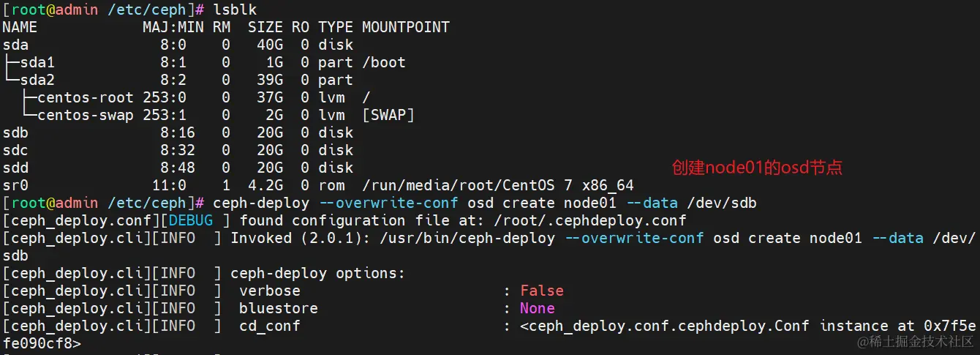Click the centos-swap lvm entry
The image size is (980, 355).
click(85, 115)
